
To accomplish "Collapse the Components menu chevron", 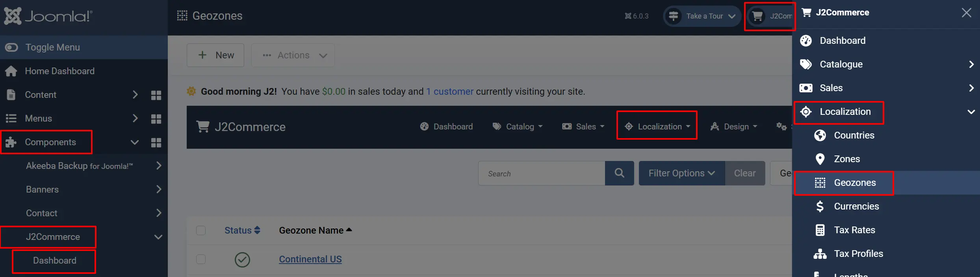I will click(135, 142).
